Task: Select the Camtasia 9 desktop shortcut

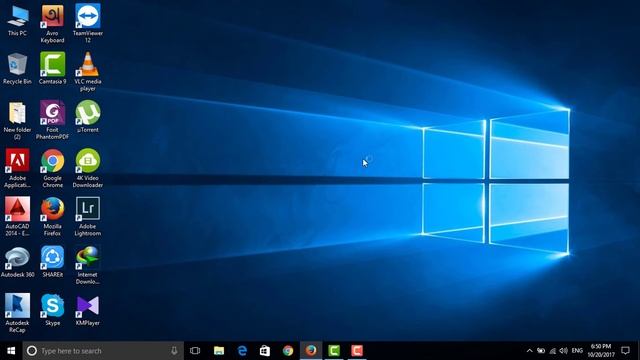Action: tap(52, 69)
